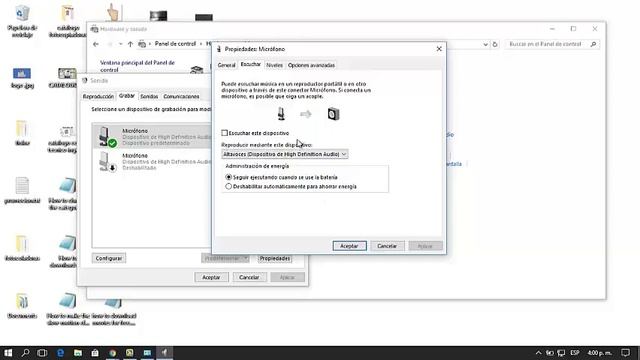Viewport: 640px width, 360px height.
Task: Open Sonidos tab in Sonido window
Action: pyautogui.click(x=149, y=97)
